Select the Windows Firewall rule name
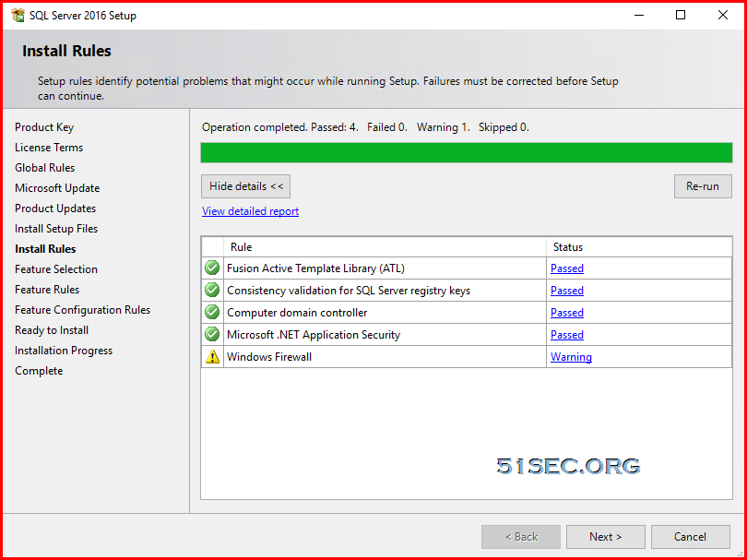 click(x=269, y=357)
